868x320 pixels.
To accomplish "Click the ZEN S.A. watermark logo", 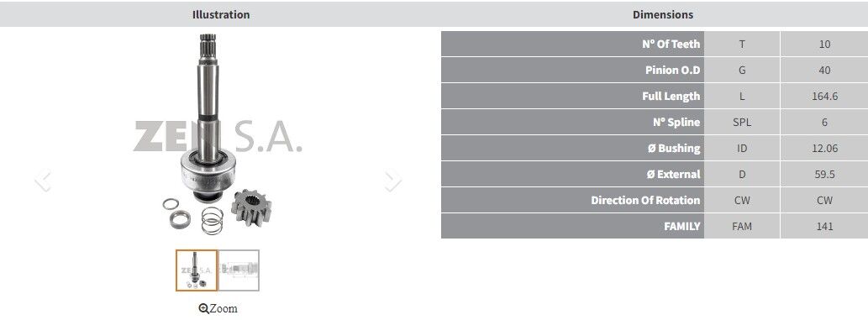I will [218, 137].
